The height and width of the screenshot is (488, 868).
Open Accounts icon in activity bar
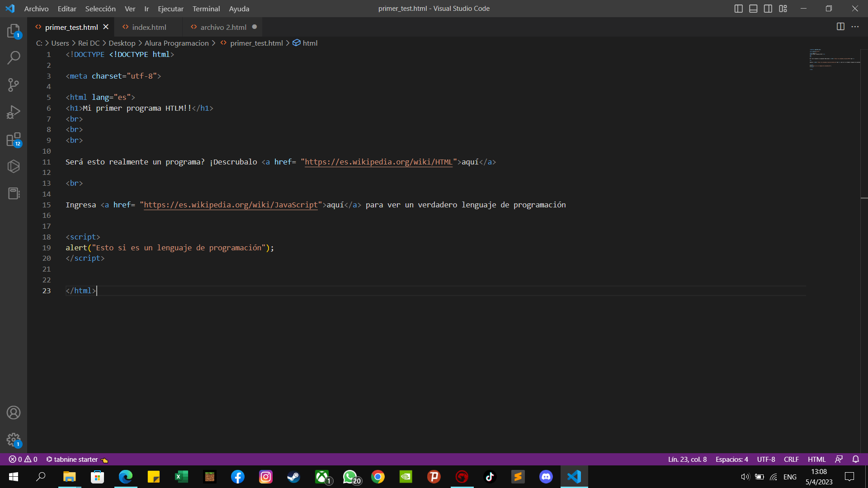pyautogui.click(x=14, y=413)
